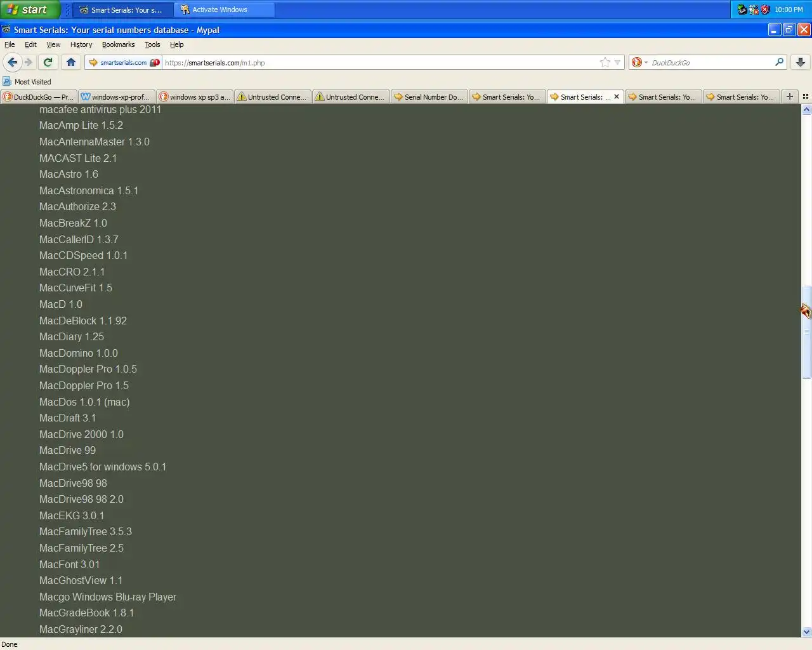Image resolution: width=812 pixels, height=650 pixels.
Task: Open the MacDomino 1.0.0 link
Action: coord(79,354)
